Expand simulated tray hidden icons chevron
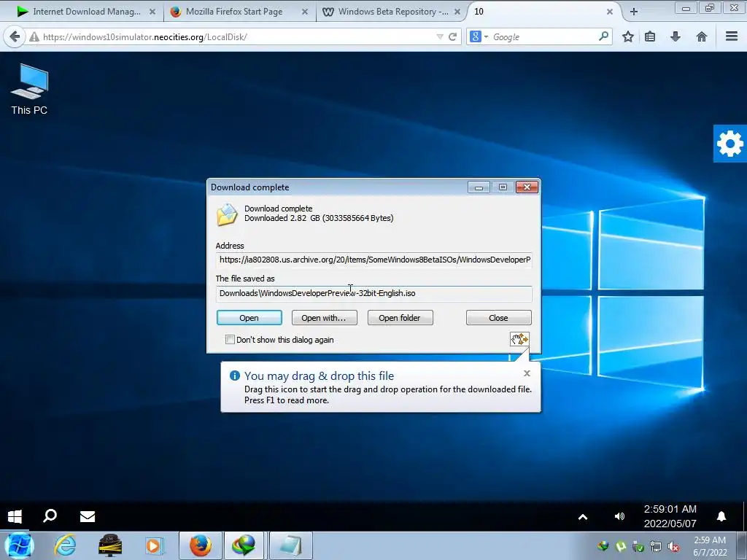The height and width of the screenshot is (560, 747). (583, 517)
